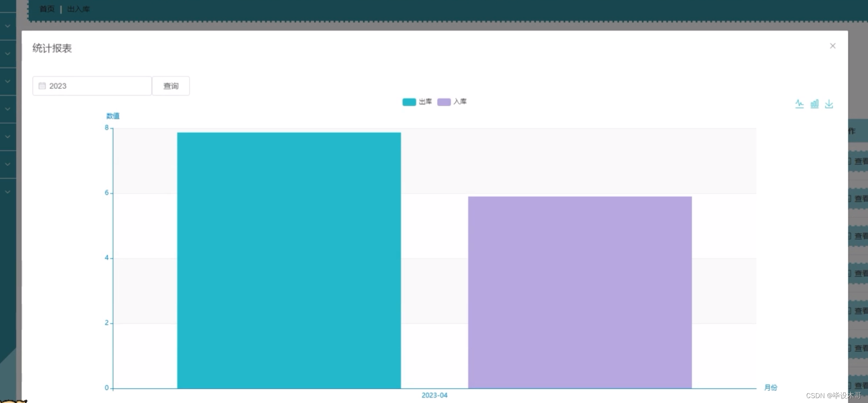Toggle the 入库 legend series
This screenshot has height=403, width=868.
tap(452, 102)
